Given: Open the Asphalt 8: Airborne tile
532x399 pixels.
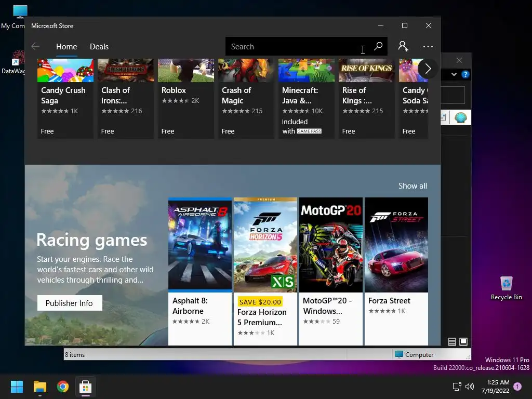Looking at the screenshot, I should pyautogui.click(x=200, y=271).
